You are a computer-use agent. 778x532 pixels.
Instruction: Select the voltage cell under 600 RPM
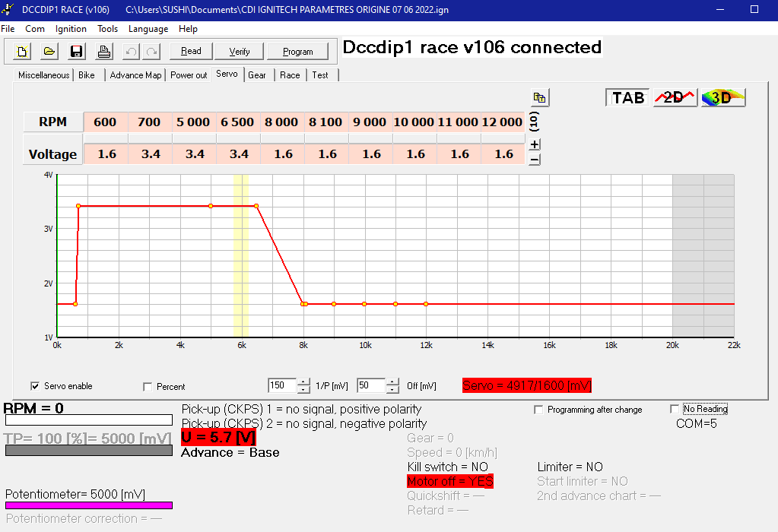tap(105, 154)
